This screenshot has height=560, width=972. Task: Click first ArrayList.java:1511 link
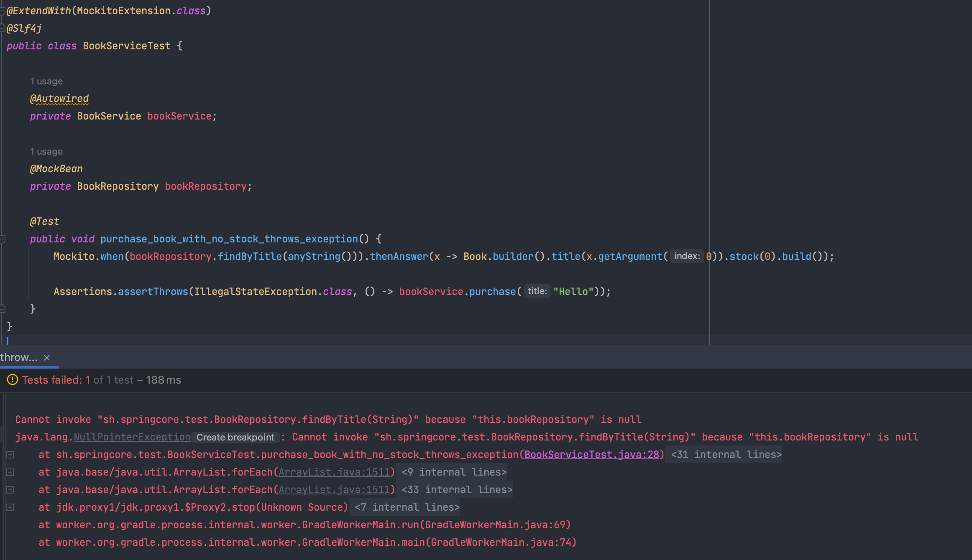tap(334, 472)
